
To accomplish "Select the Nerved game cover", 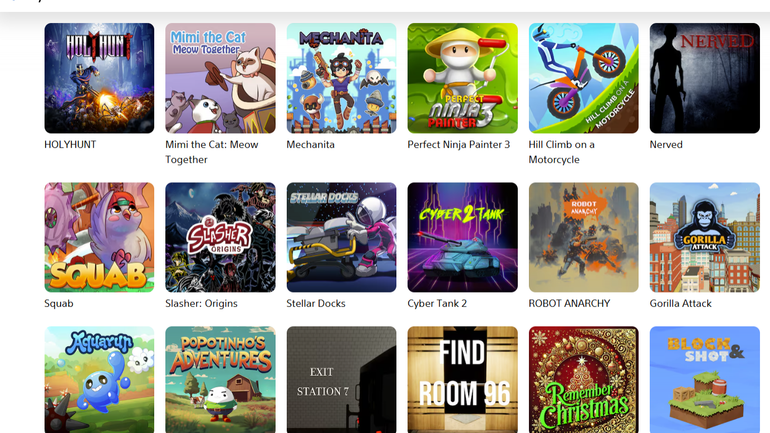I will pyautogui.click(x=705, y=78).
